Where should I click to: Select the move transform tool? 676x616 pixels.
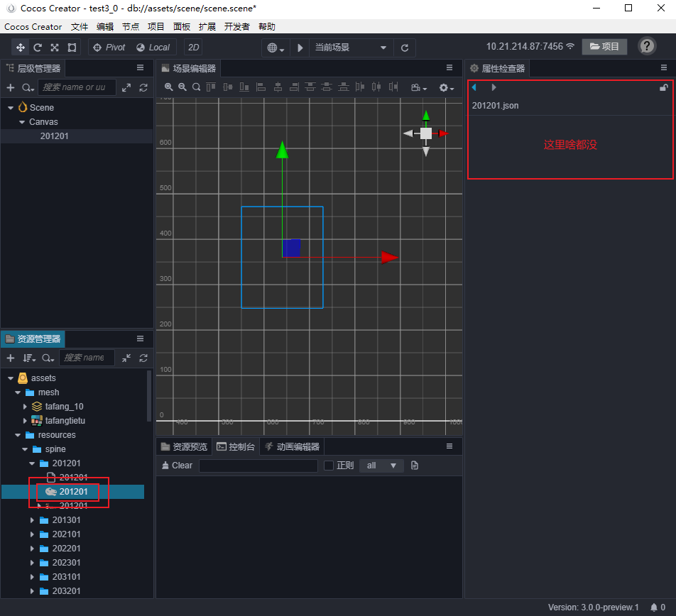tap(21, 48)
